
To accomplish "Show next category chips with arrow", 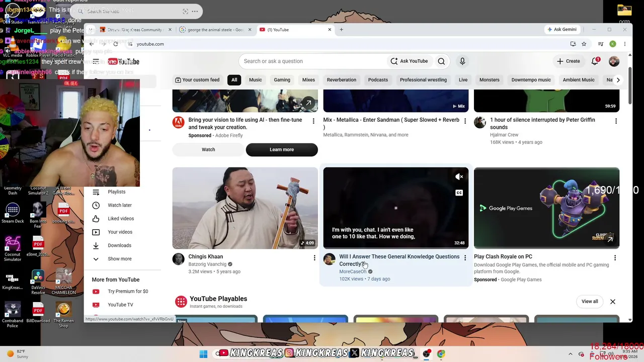I will pos(618,80).
